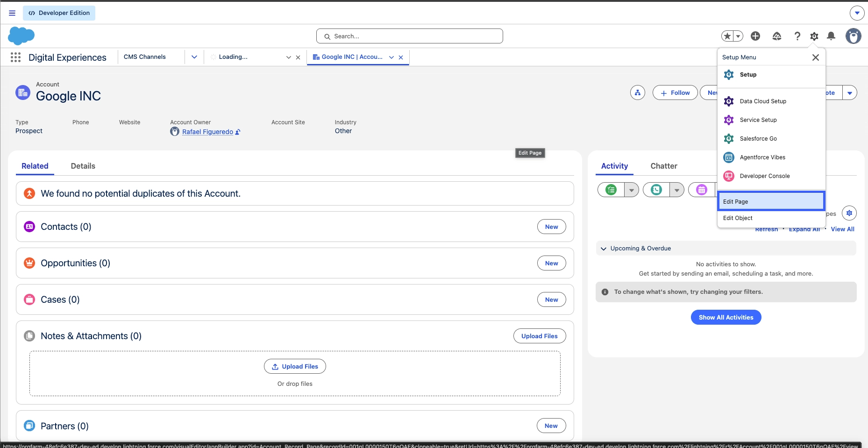Click the Developer Edition badge
The width and height of the screenshot is (868, 448).
[59, 13]
